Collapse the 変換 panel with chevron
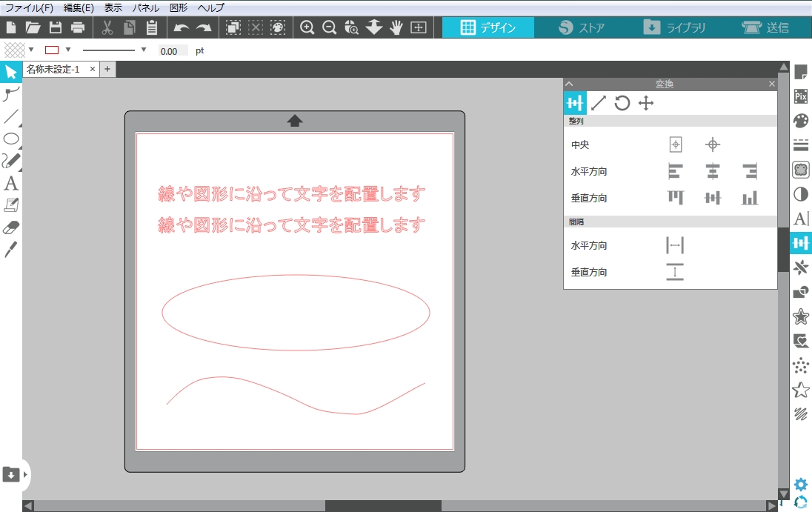This screenshot has width=812, height=512. click(569, 84)
